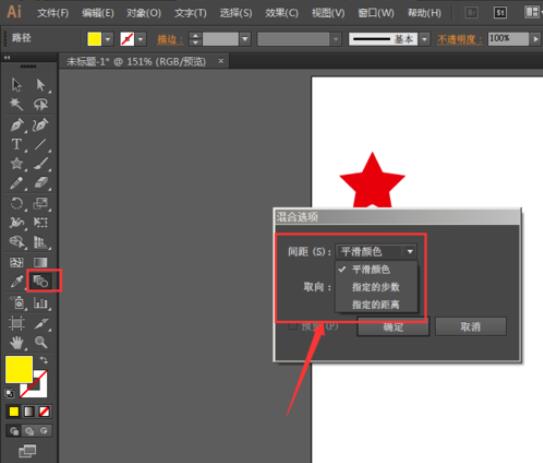Image resolution: width=543 pixels, height=463 pixels.
Task: Choose the Type tool
Action: (16, 144)
